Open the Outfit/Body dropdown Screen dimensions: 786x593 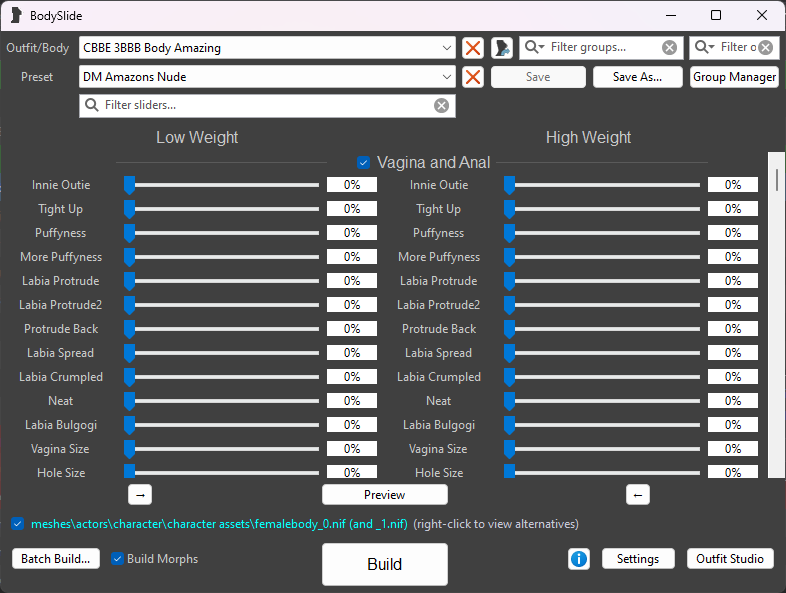pos(267,48)
